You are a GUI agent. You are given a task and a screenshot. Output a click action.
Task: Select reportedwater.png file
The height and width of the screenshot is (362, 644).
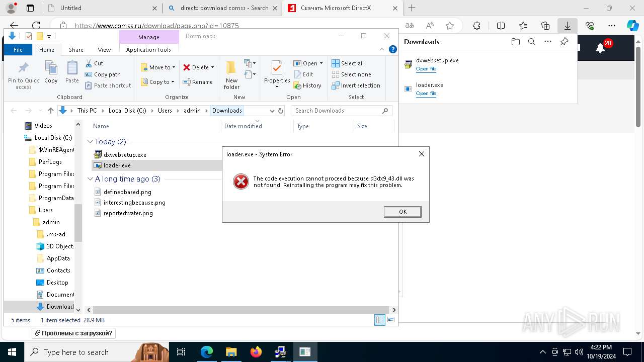[128, 213]
